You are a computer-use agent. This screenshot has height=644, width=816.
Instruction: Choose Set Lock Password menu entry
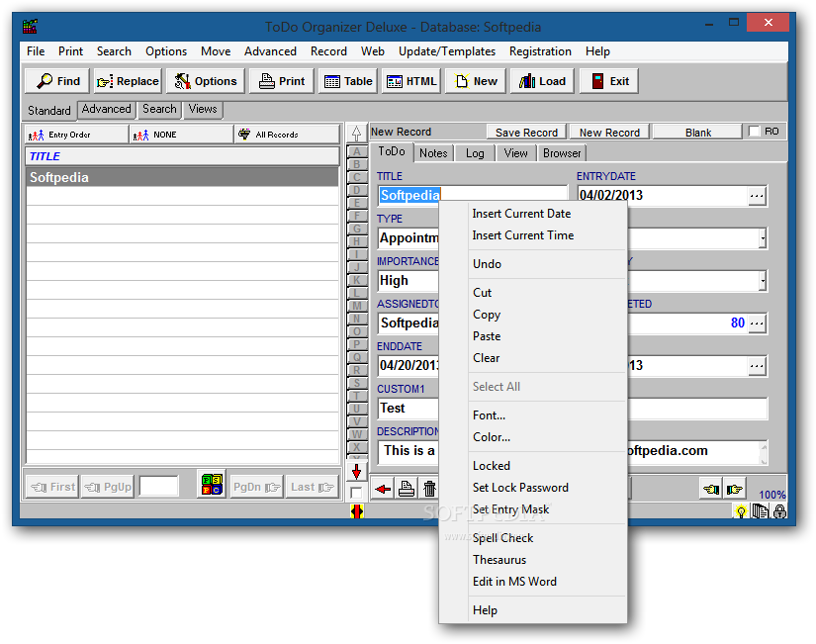click(x=532, y=488)
